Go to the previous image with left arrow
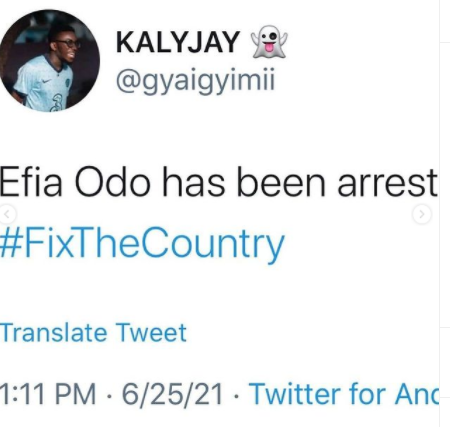 point(7,215)
